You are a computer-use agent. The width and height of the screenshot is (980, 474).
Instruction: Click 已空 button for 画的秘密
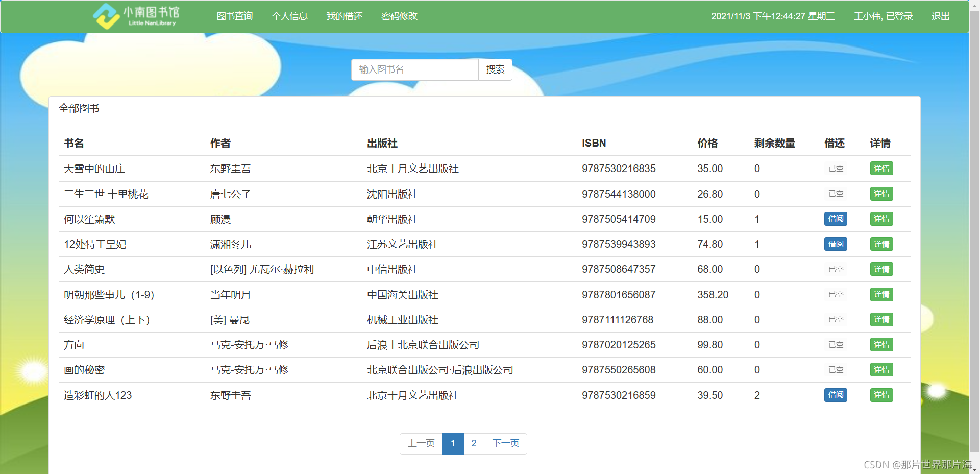[x=836, y=370]
